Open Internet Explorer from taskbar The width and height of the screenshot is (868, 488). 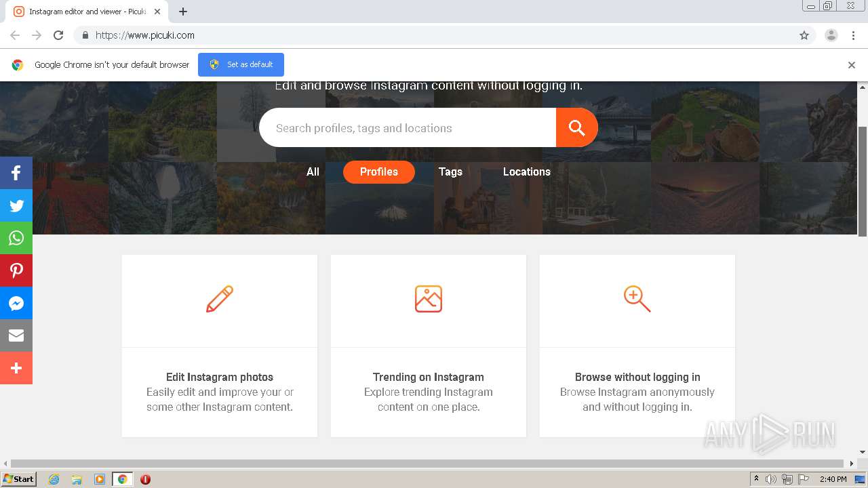[54, 479]
